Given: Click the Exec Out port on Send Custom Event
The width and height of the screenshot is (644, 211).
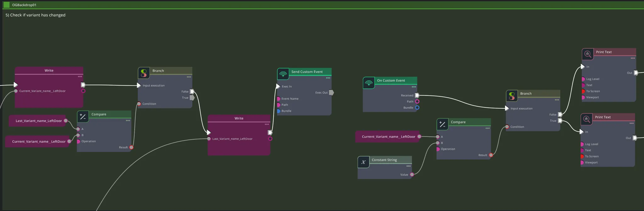Looking at the screenshot, I should (x=331, y=93).
